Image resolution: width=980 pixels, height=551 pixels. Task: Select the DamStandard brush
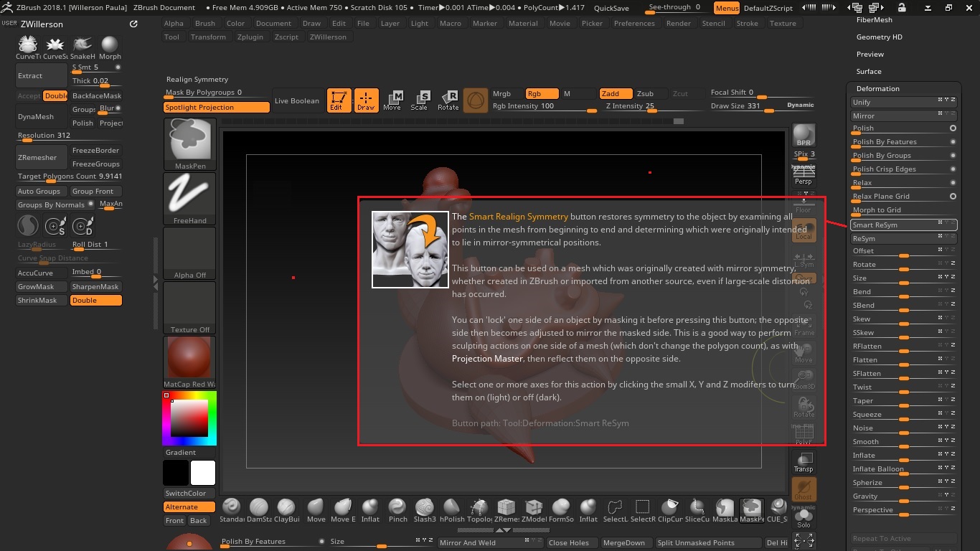(259, 509)
